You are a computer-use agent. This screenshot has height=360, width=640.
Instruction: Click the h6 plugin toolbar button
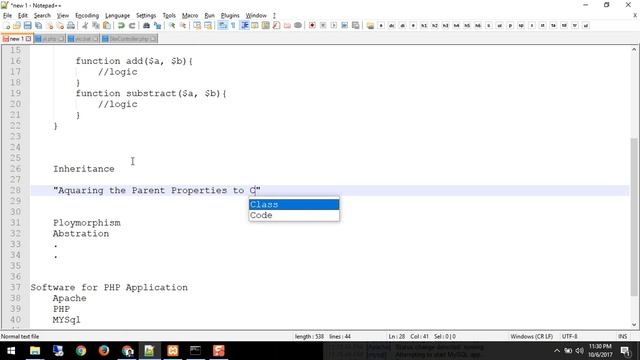tap(478, 26)
